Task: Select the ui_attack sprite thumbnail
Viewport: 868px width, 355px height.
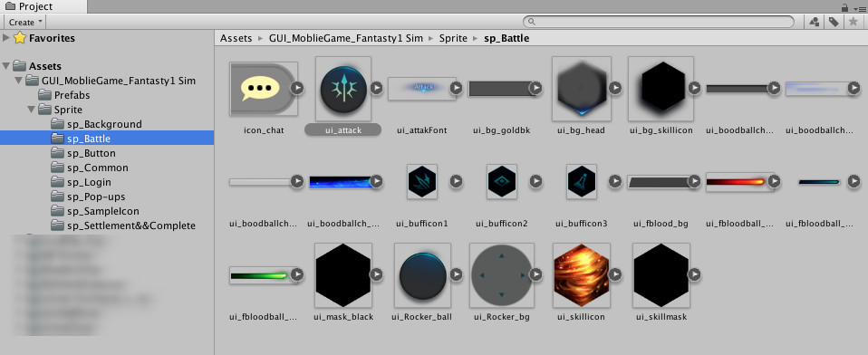Action: pos(343,89)
